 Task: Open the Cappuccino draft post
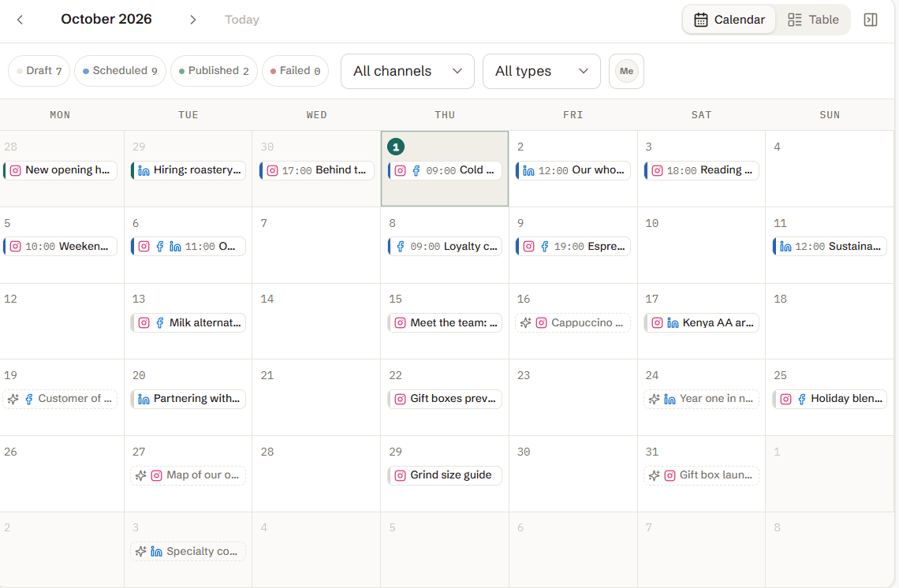click(573, 322)
